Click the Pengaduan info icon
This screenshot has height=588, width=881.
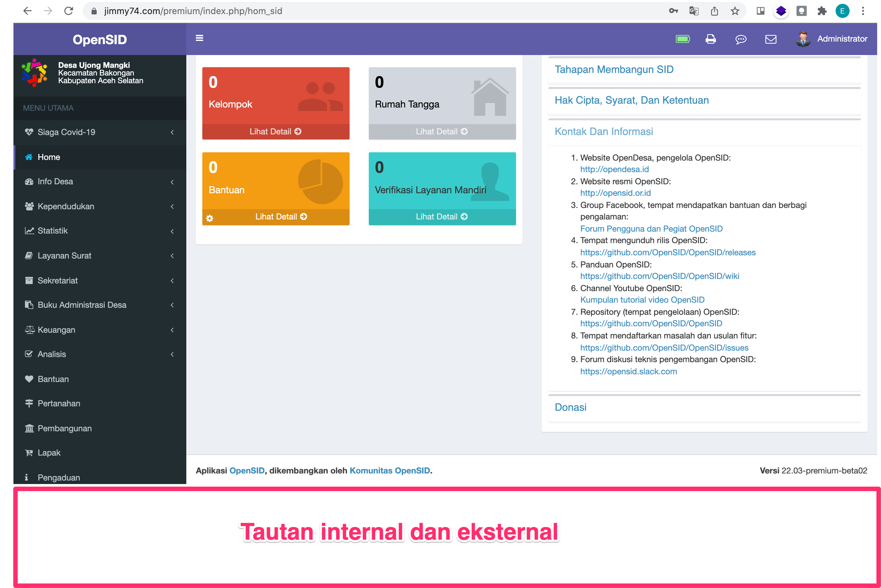(x=26, y=477)
